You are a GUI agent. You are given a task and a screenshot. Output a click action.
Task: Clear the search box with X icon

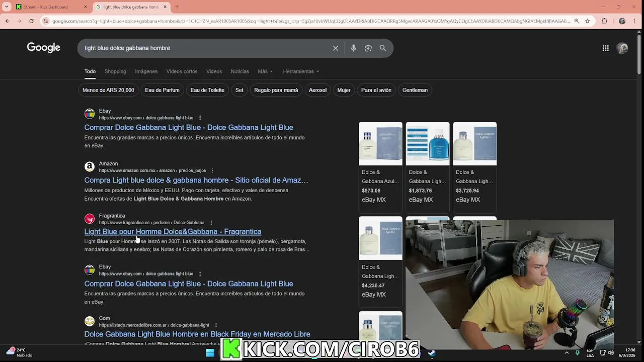point(336,48)
